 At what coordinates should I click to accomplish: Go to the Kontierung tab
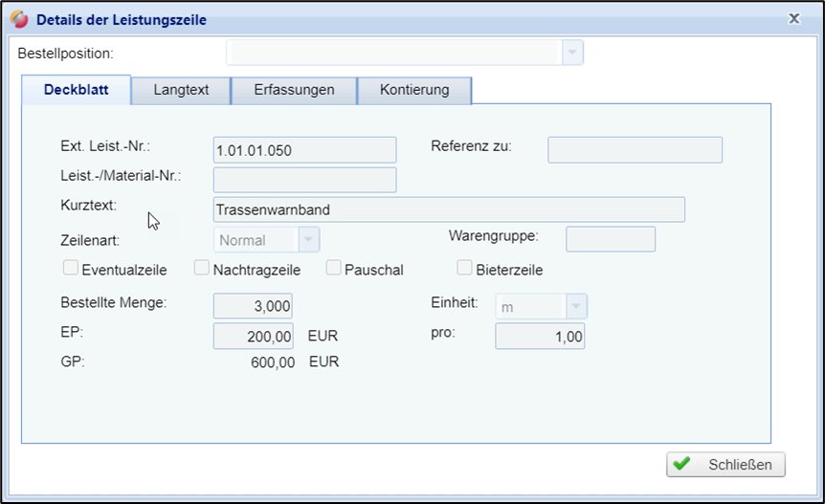point(413,91)
